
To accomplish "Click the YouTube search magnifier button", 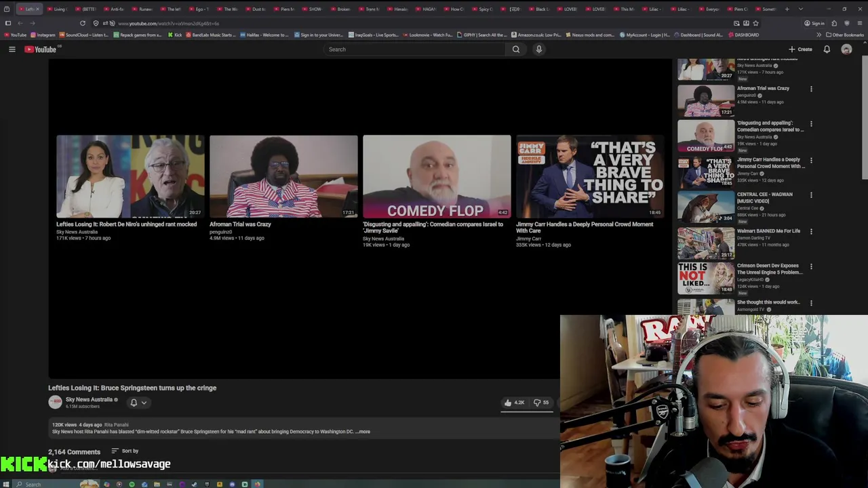I will (x=516, y=49).
